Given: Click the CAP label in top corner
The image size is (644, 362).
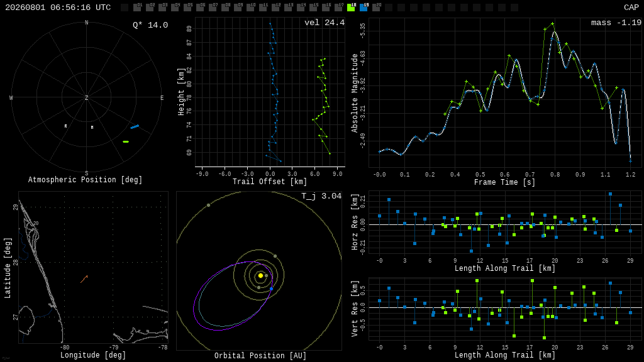Looking at the screenshot, I should click(x=631, y=8).
